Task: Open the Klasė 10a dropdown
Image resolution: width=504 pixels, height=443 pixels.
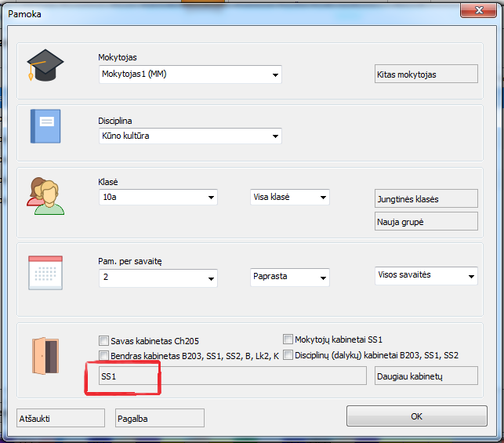Action: [211, 198]
